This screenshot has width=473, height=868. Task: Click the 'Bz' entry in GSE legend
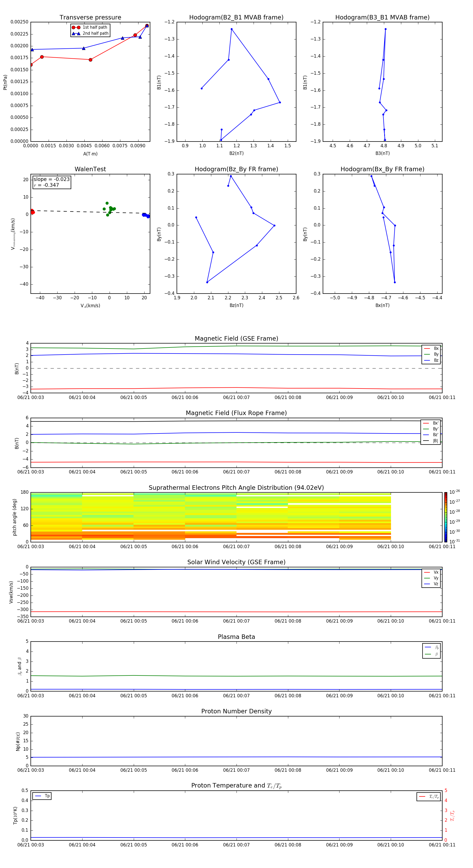pos(431,360)
